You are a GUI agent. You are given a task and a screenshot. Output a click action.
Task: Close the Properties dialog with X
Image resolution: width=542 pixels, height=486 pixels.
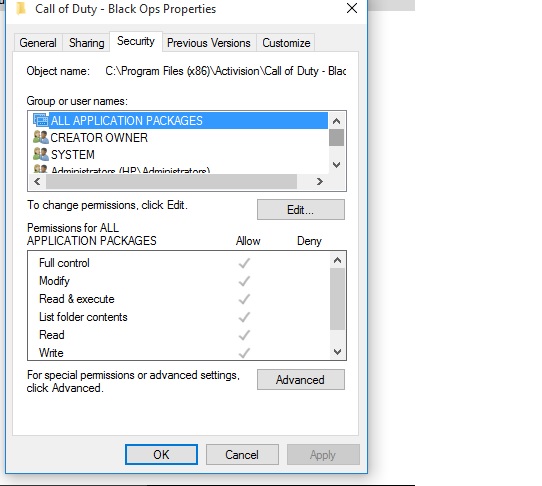click(352, 8)
